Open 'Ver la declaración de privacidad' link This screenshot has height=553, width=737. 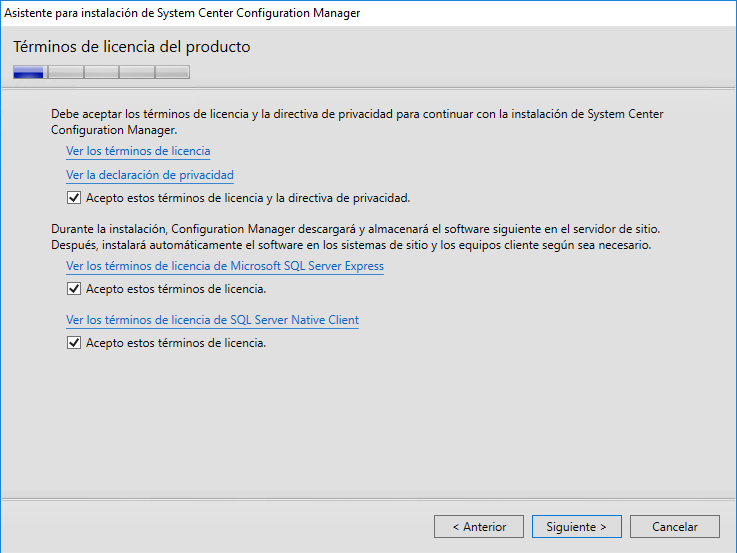coord(150,175)
